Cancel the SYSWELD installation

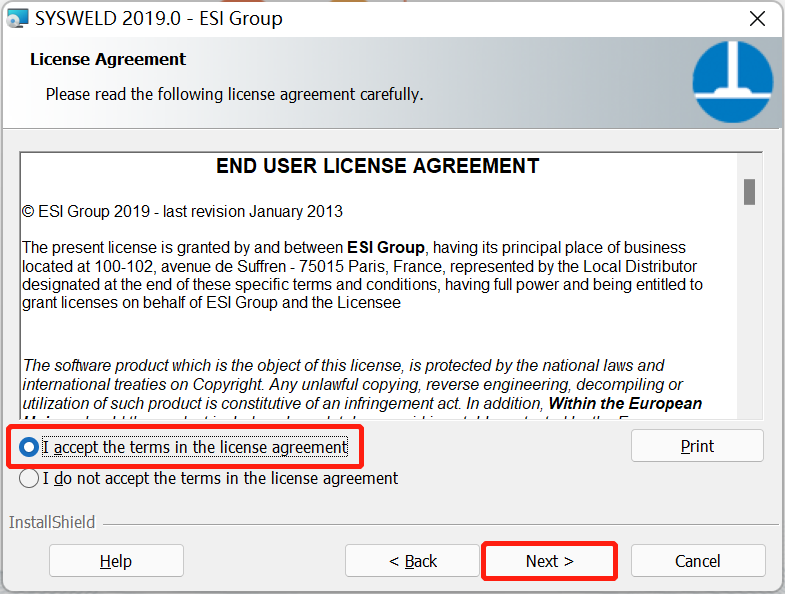697,561
